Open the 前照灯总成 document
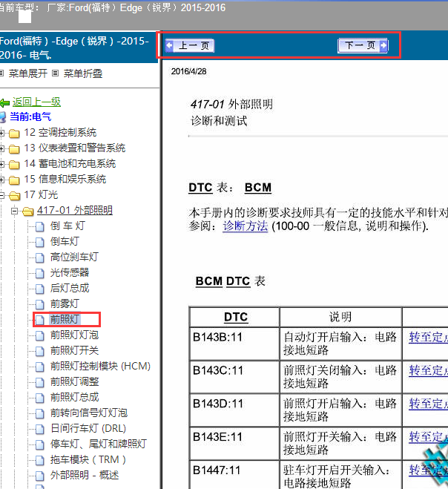This screenshot has width=448, height=489. pyautogui.click(x=74, y=398)
